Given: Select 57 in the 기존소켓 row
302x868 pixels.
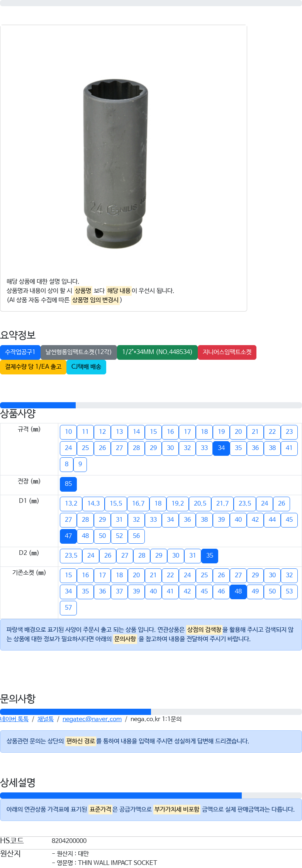Looking at the screenshot, I should pos(68,608).
